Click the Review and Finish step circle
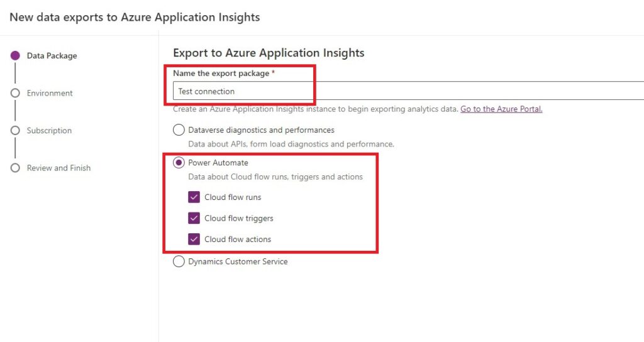This screenshot has height=342, width=644. click(x=15, y=168)
